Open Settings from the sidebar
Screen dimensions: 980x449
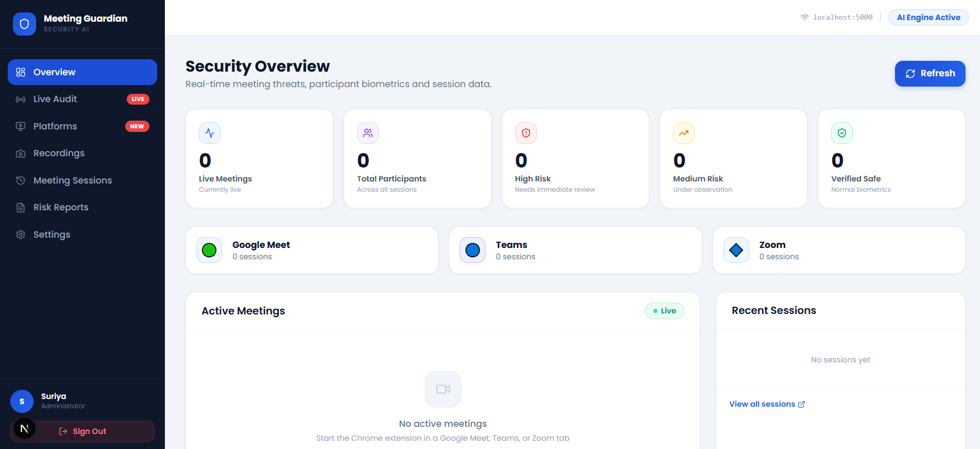[x=82, y=235]
